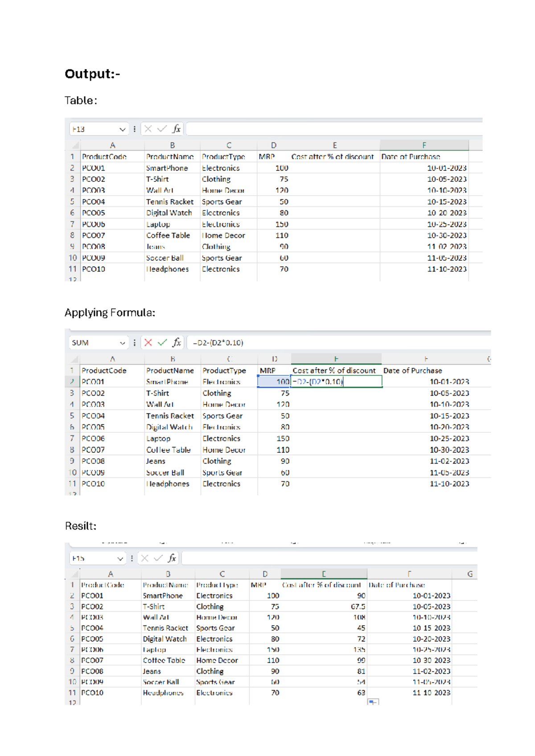Expand the F15 name box dropdown arrow
The height and width of the screenshot is (756, 535).
pyautogui.click(x=120, y=559)
